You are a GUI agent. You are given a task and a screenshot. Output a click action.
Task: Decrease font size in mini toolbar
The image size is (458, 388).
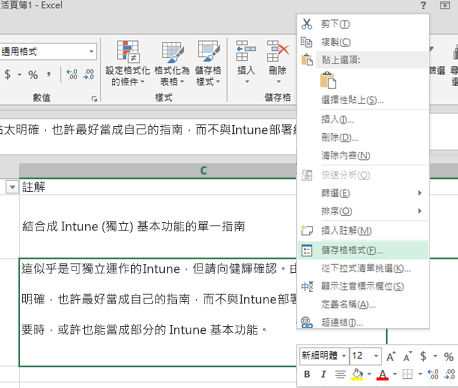[407, 356]
